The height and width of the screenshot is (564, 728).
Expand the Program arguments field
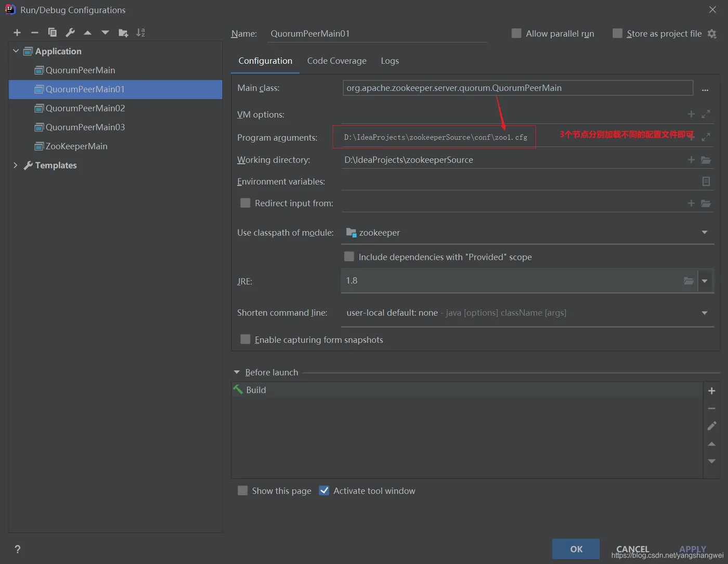(x=706, y=137)
